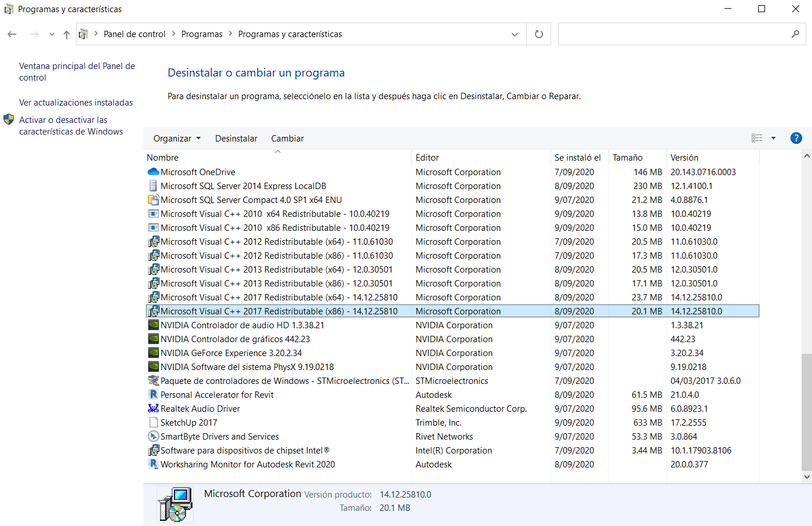Screen dimensions: 812x526
Task: Click the Visual C++ 2013 (x86) installer icon
Action: pyautogui.click(x=153, y=284)
